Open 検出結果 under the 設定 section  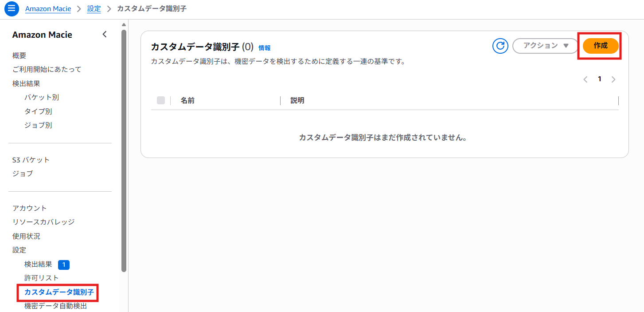(38, 265)
